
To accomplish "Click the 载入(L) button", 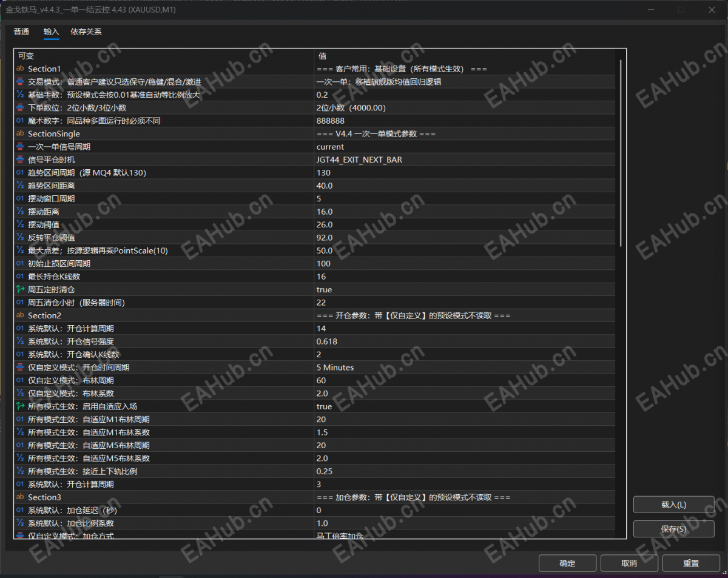I will (673, 505).
